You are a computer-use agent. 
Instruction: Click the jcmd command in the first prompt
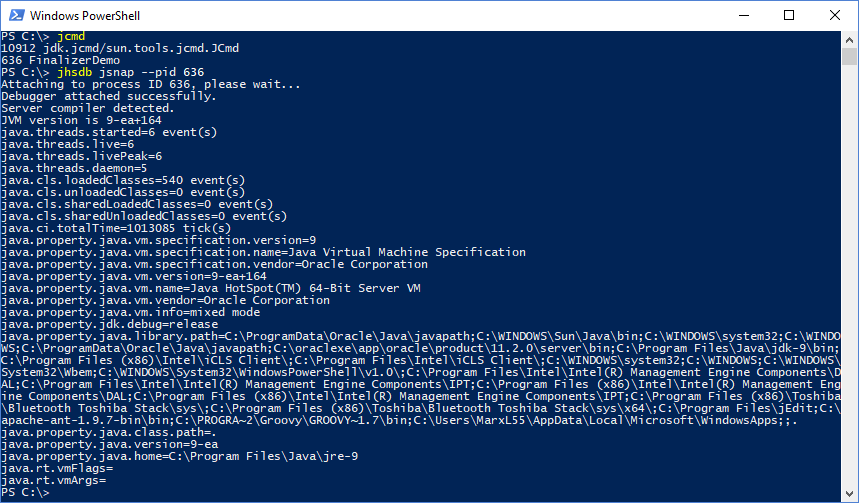click(71, 37)
